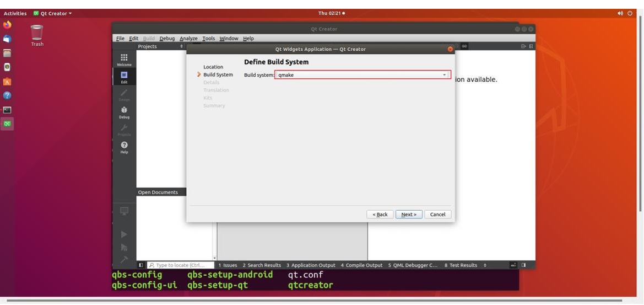Expand the output panes selector arrows

pos(485,265)
